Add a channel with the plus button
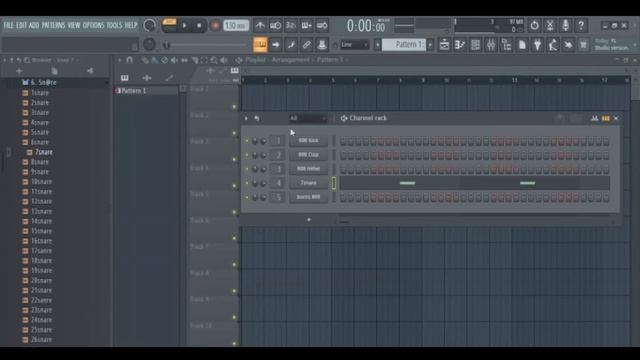Screen dimensions: 640x360 pos(309,220)
